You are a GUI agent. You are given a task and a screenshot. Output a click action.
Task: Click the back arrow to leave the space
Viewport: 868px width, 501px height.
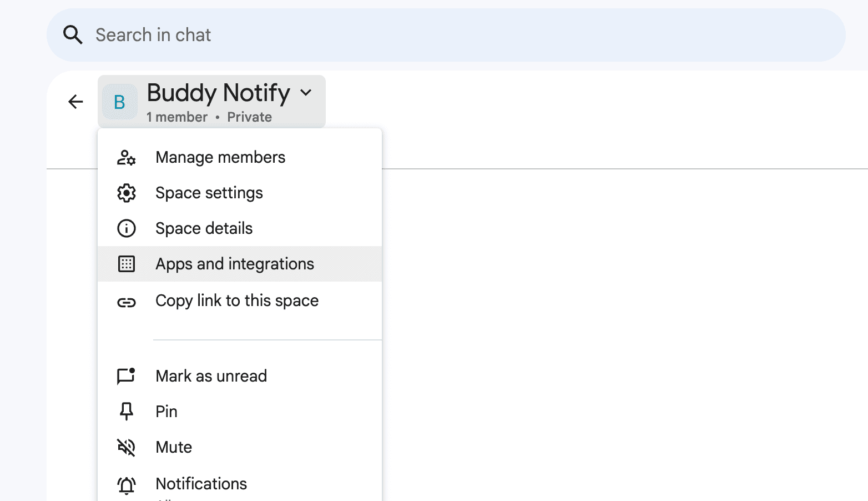75,102
